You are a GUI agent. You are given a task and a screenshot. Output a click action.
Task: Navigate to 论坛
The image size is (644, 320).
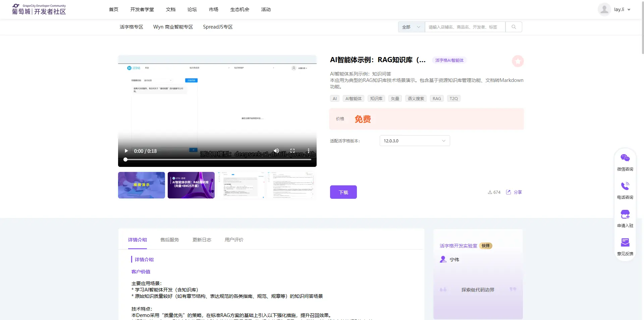tap(192, 9)
